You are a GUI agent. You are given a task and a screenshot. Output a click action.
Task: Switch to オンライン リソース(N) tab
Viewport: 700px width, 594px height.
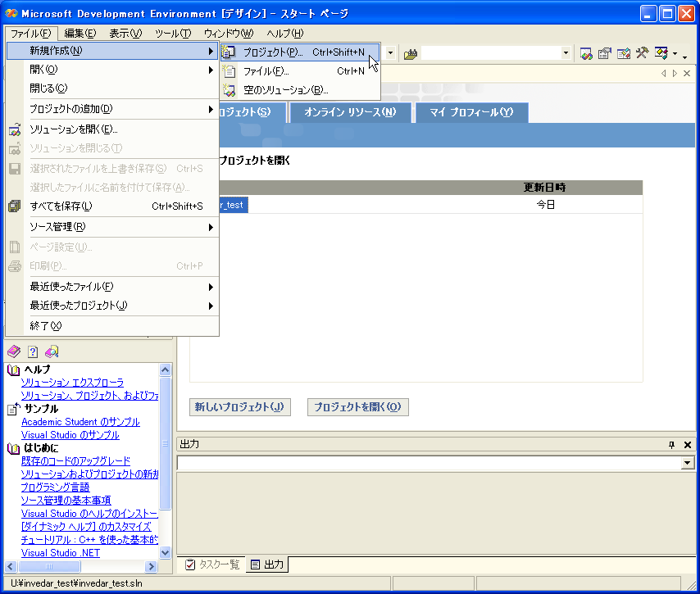pos(350,112)
